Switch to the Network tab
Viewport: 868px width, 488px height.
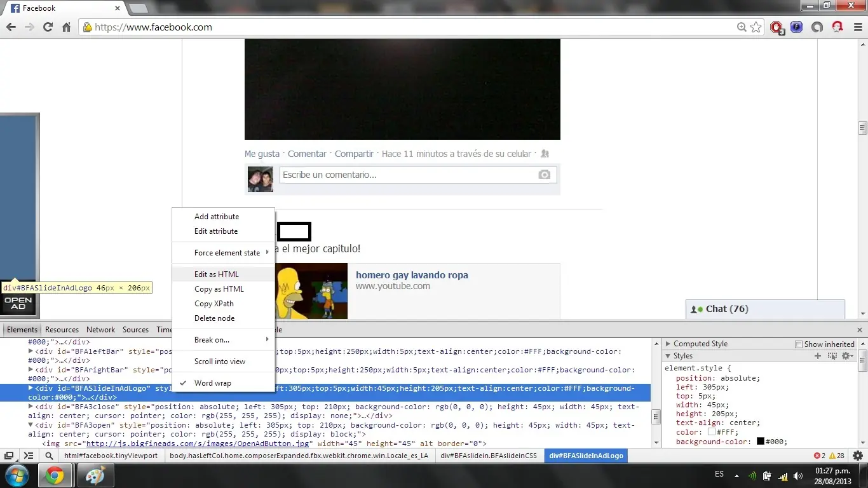point(101,330)
